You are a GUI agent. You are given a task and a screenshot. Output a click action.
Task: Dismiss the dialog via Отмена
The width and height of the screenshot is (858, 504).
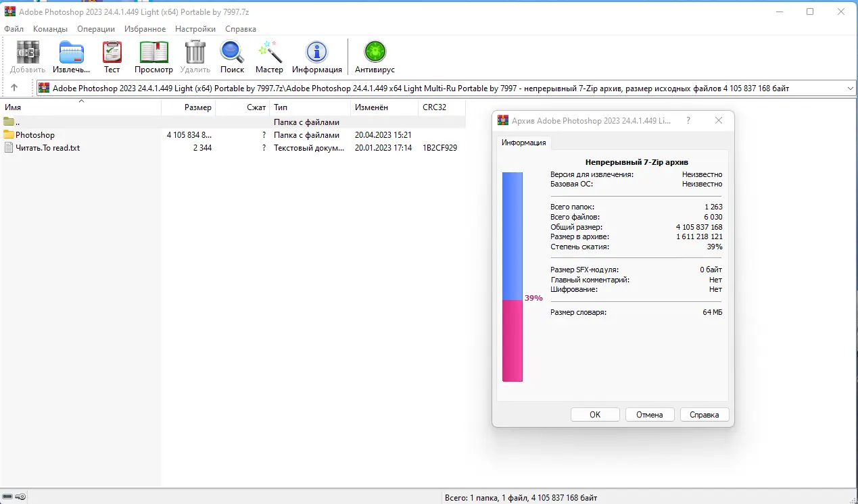click(x=649, y=414)
